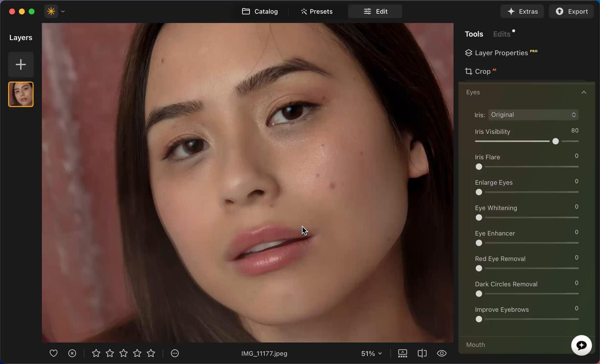Switch to the Catalog tab
Image resolution: width=600 pixels, height=364 pixels.
click(260, 11)
